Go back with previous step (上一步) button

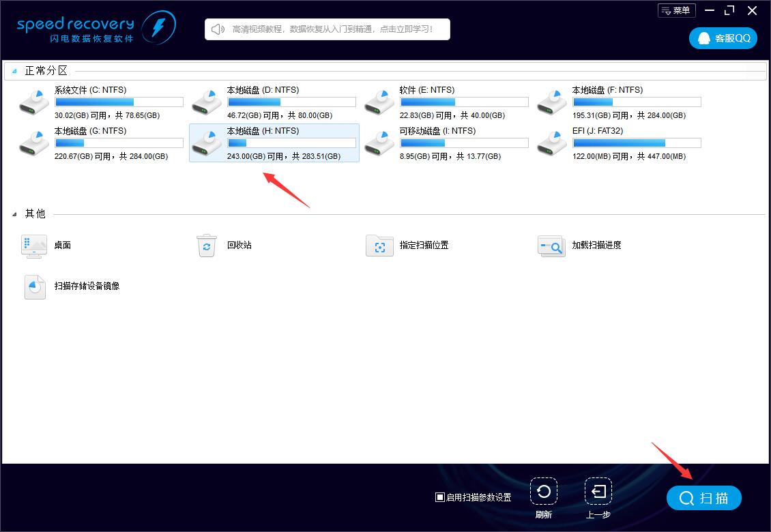pos(598,492)
